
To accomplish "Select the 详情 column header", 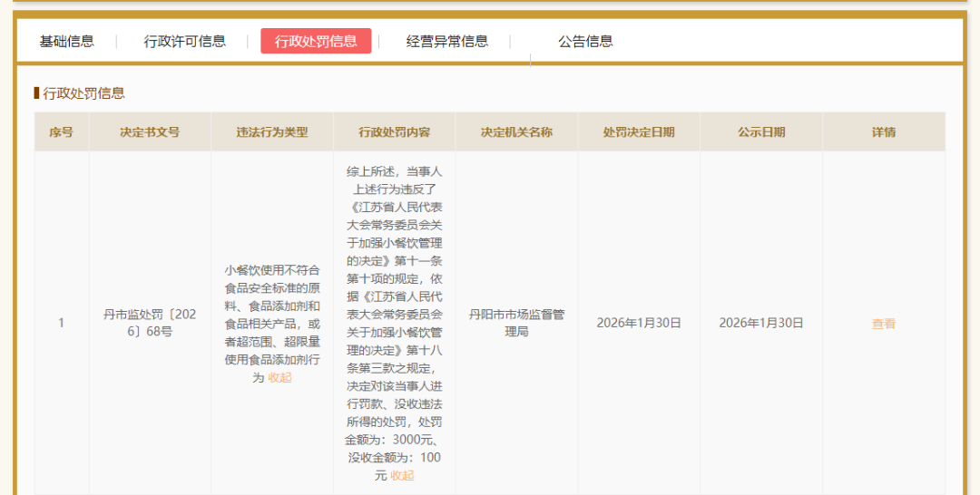I will [883, 132].
